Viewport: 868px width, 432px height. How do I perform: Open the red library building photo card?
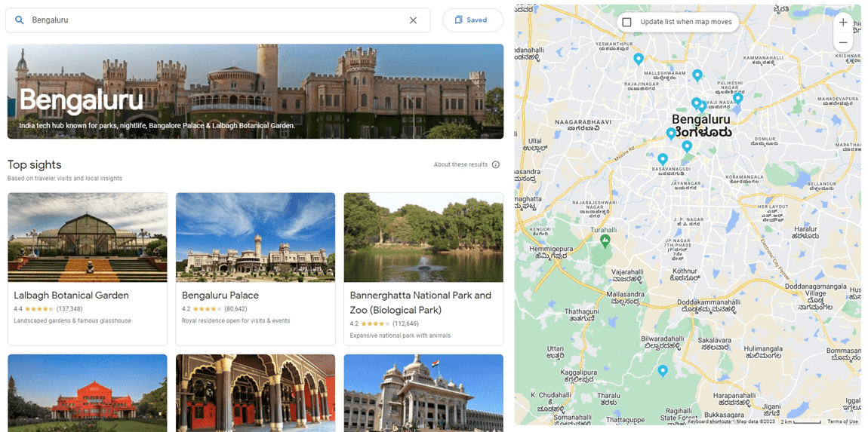88,393
